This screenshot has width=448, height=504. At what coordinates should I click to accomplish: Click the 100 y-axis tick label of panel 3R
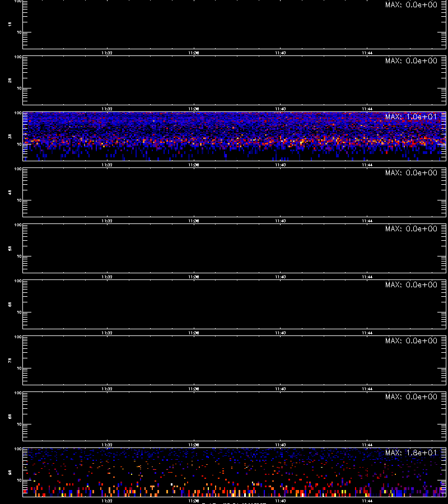[18, 113]
